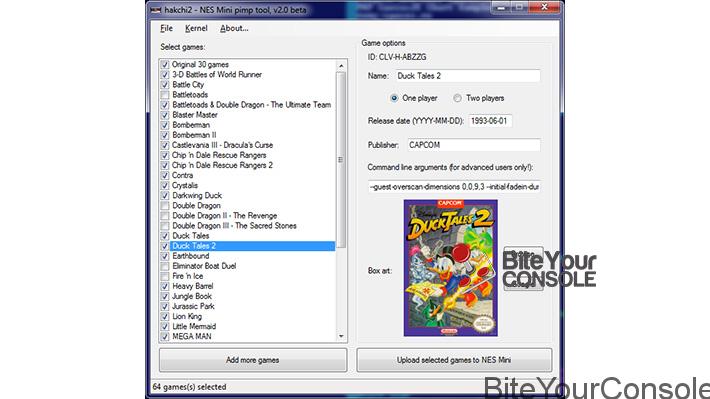Screen dimensions: 710x399
Task: Click the list scroll up arrow
Action: click(x=341, y=66)
